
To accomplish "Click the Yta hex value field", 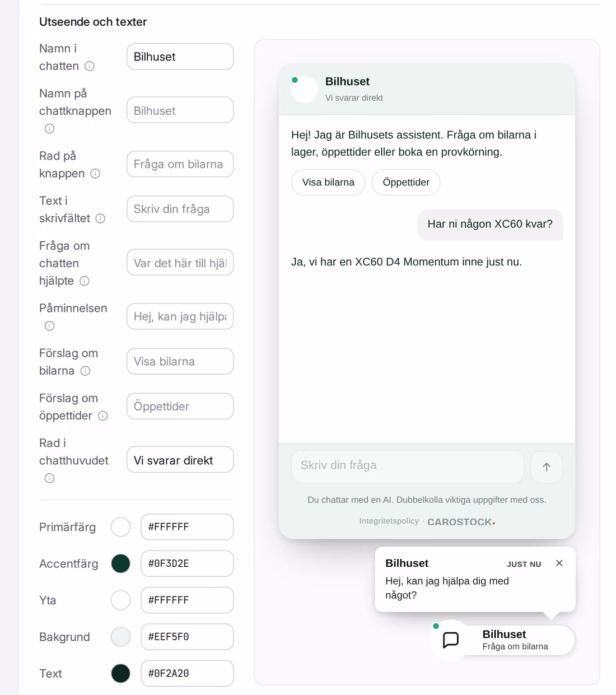I will pos(187,600).
